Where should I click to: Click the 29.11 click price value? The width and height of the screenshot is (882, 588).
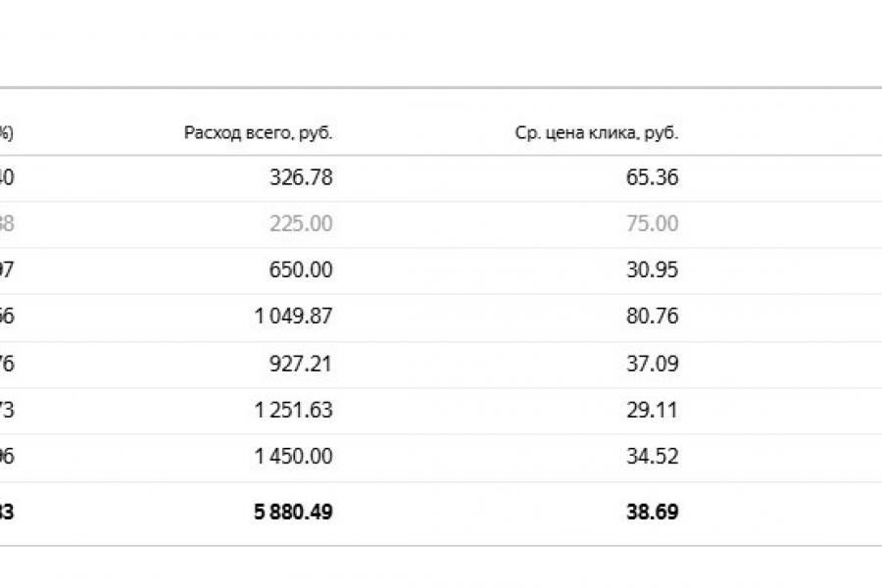652,410
